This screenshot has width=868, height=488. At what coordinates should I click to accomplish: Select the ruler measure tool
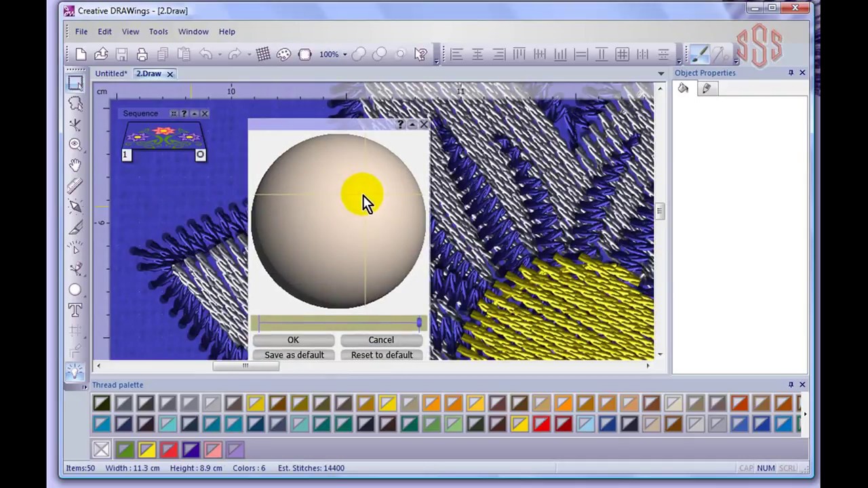75,185
